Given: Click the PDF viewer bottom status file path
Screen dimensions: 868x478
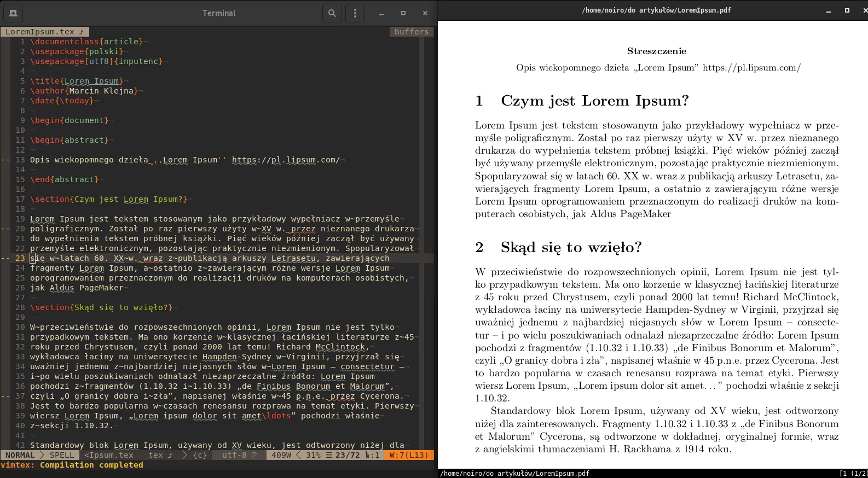Looking at the screenshot, I should coord(515,474).
